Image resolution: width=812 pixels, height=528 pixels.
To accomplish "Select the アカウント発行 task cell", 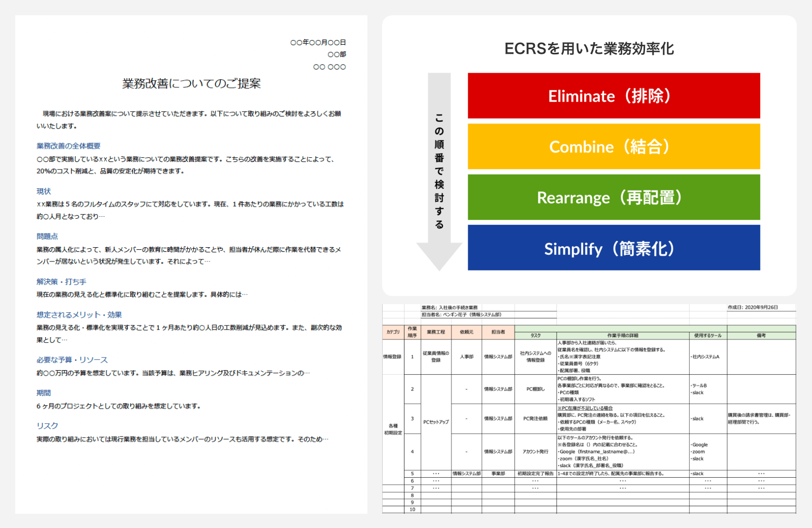I will 535,452.
